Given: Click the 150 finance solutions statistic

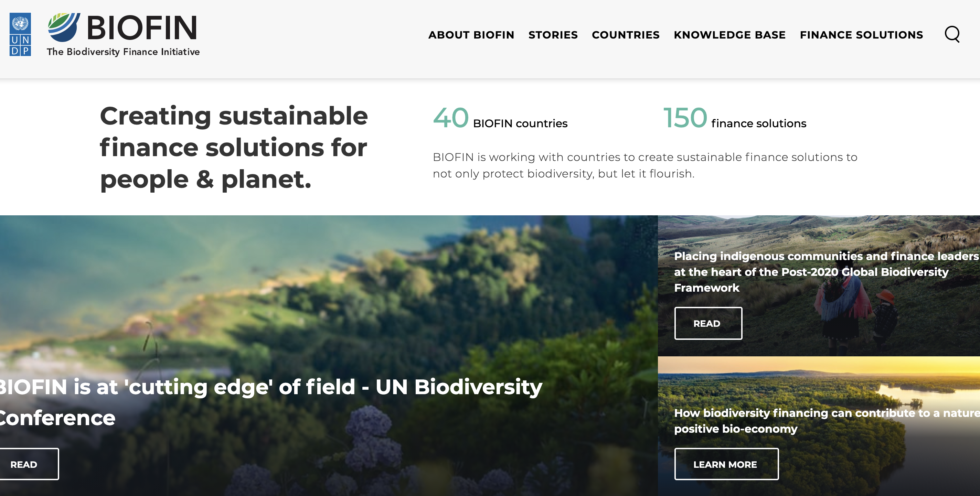Looking at the screenshot, I should point(734,119).
